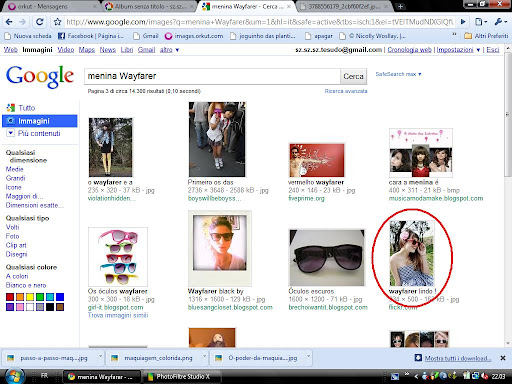Screen dimensions: 512x384
Task: Show hidden system tray icons arrow
Action: coord(416,376)
